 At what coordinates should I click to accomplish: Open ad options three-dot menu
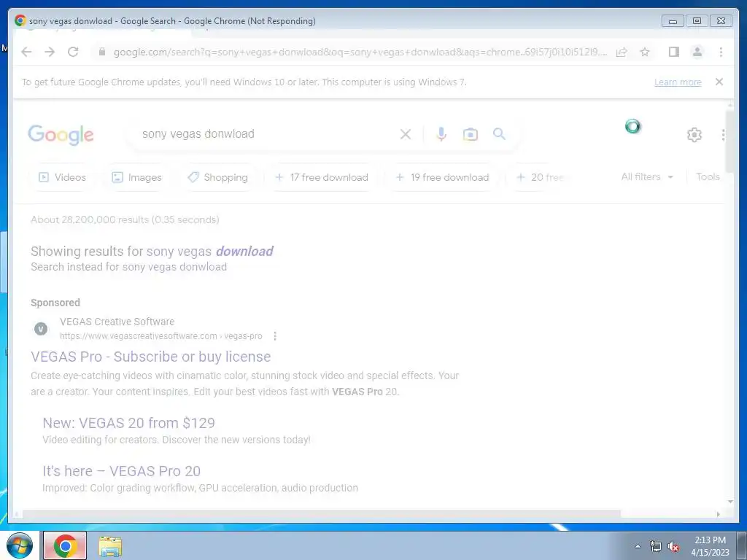(x=275, y=336)
